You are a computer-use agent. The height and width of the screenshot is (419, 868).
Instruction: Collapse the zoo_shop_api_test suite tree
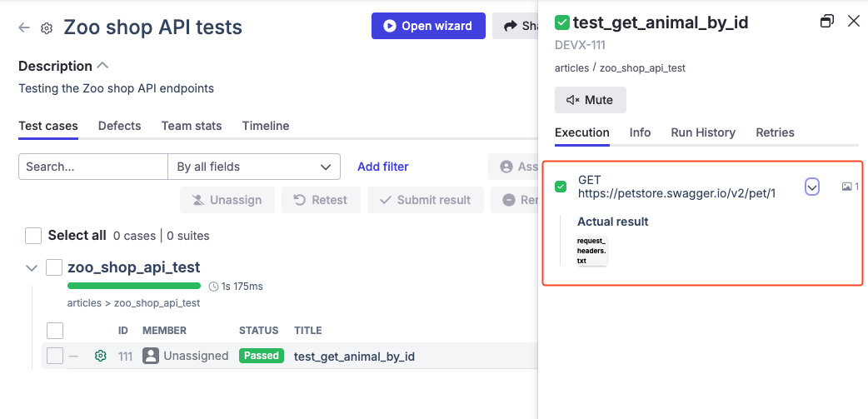coord(32,268)
